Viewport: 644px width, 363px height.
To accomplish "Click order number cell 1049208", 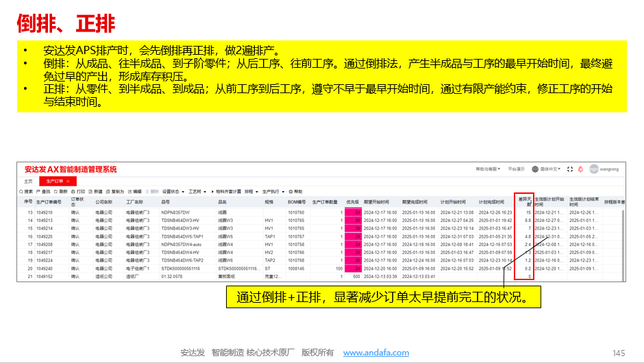I will (45, 245).
